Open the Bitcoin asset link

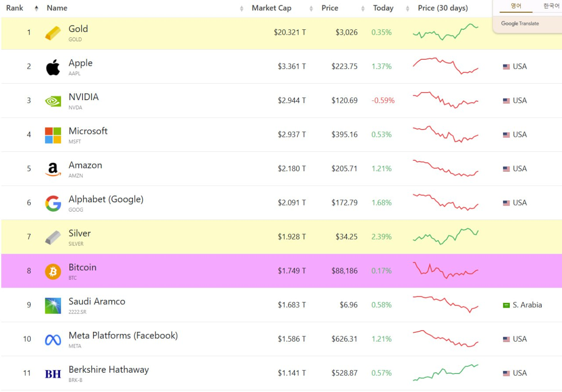tap(82, 267)
